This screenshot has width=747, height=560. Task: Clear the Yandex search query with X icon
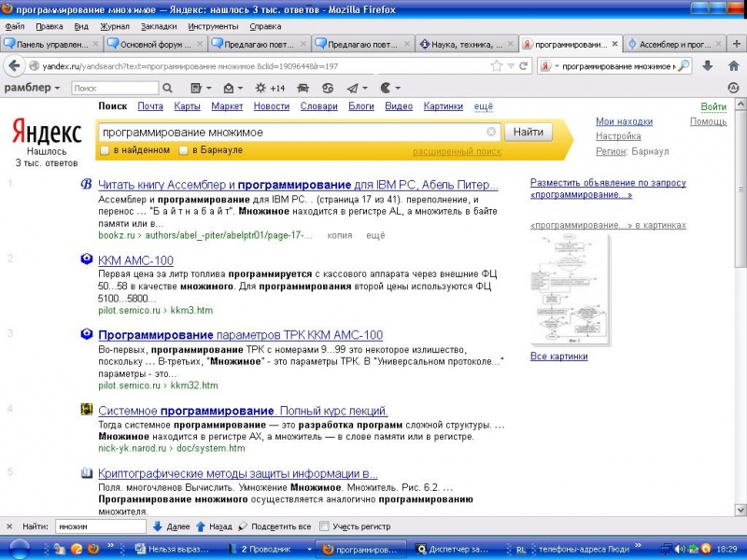point(492,133)
